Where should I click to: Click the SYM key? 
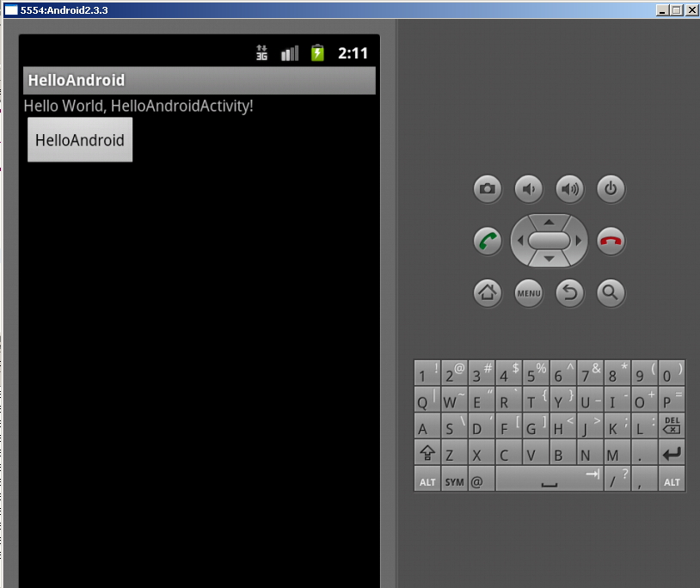(454, 479)
